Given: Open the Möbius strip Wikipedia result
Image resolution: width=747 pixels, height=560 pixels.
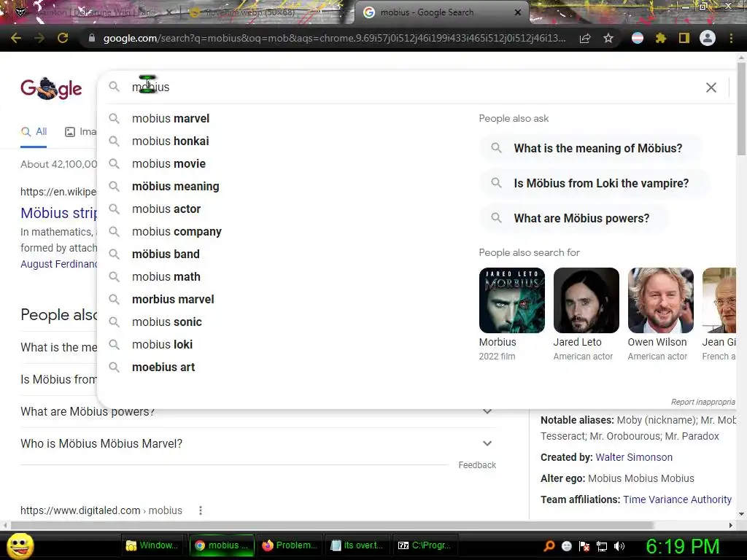Looking at the screenshot, I should (x=58, y=213).
